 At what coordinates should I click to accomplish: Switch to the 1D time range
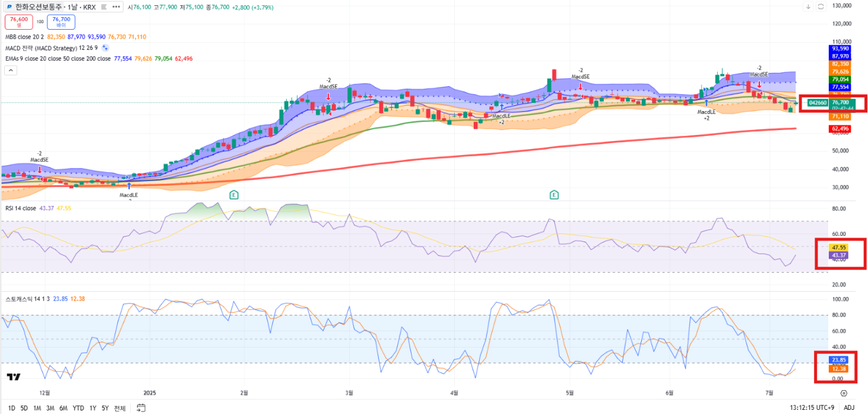(12, 408)
